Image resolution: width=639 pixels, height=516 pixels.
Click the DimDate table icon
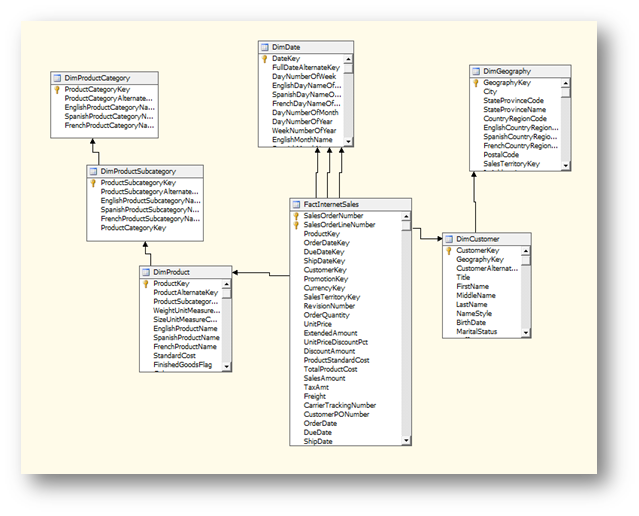point(265,47)
